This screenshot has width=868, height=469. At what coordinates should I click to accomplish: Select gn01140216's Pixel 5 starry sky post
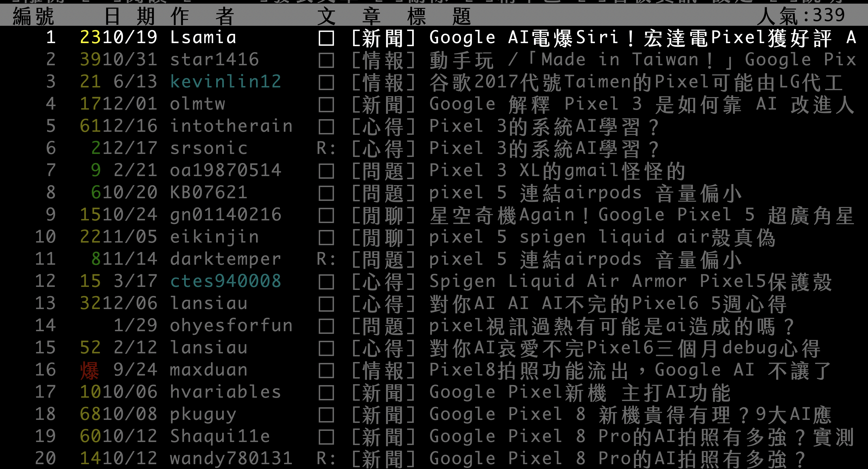pos(434,215)
